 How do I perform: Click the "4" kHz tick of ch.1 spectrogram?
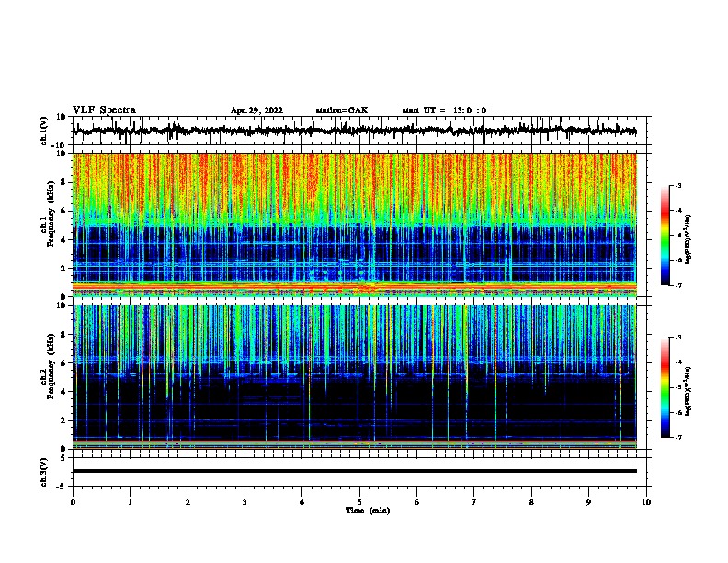tap(64, 240)
